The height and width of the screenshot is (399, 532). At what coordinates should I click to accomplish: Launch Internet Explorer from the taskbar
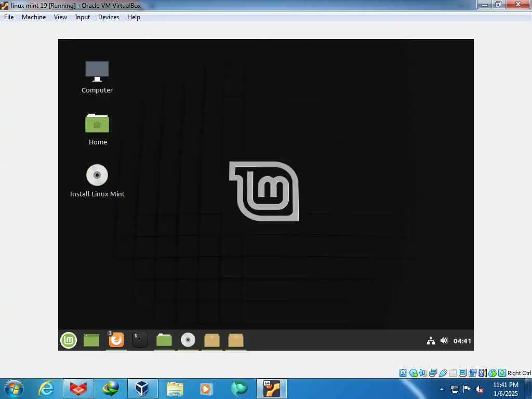click(46, 389)
